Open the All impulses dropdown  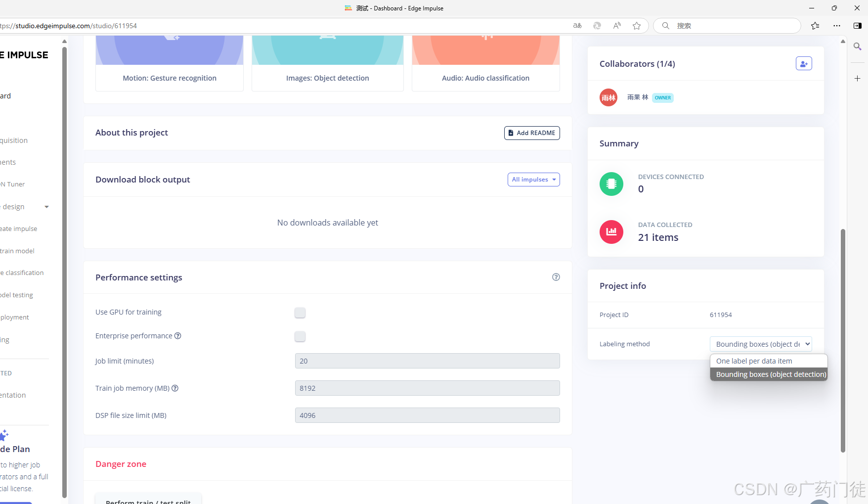point(533,180)
